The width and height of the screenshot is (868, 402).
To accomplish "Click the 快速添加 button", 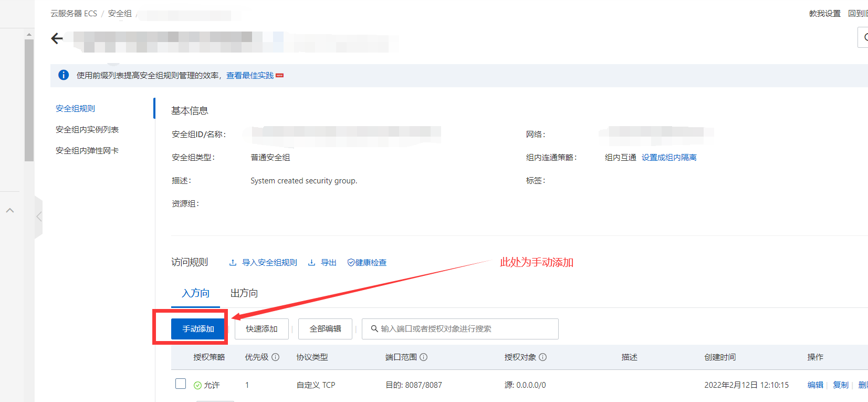I will pyautogui.click(x=262, y=329).
